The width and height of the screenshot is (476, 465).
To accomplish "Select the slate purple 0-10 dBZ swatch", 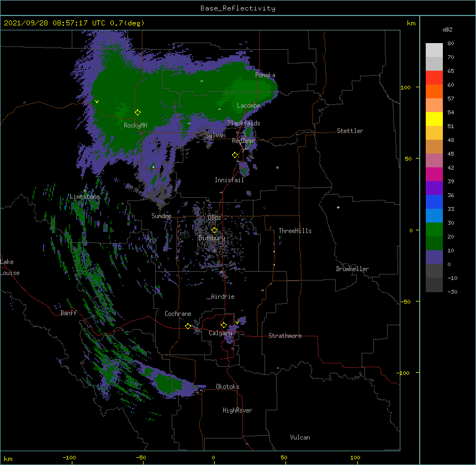I will 434,257.
